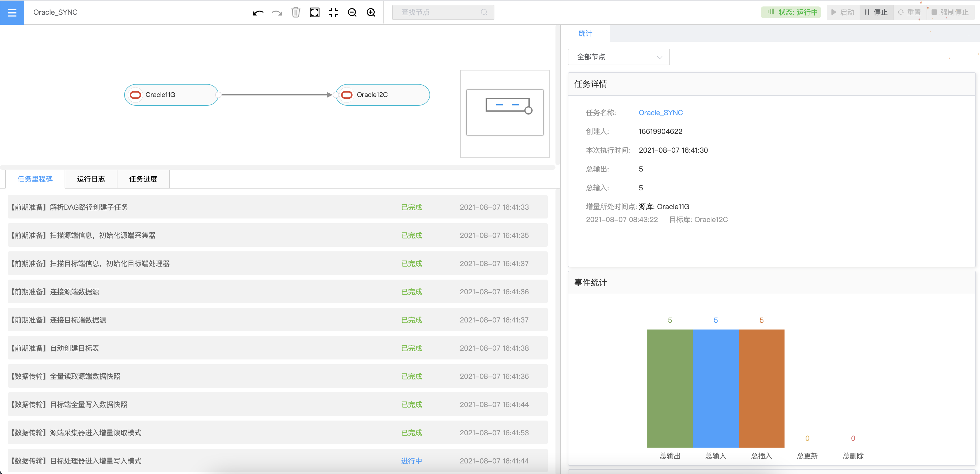
Task: Open the 任务进度 tab
Action: (x=143, y=179)
